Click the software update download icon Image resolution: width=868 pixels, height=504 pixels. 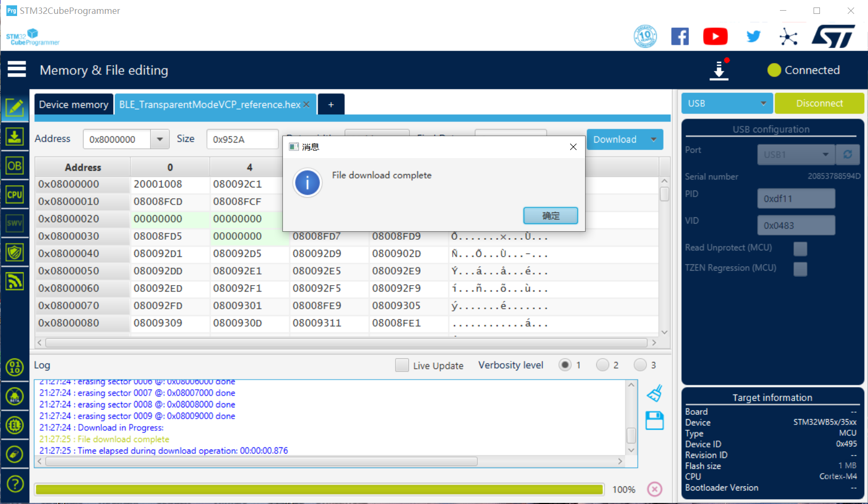[720, 70]
